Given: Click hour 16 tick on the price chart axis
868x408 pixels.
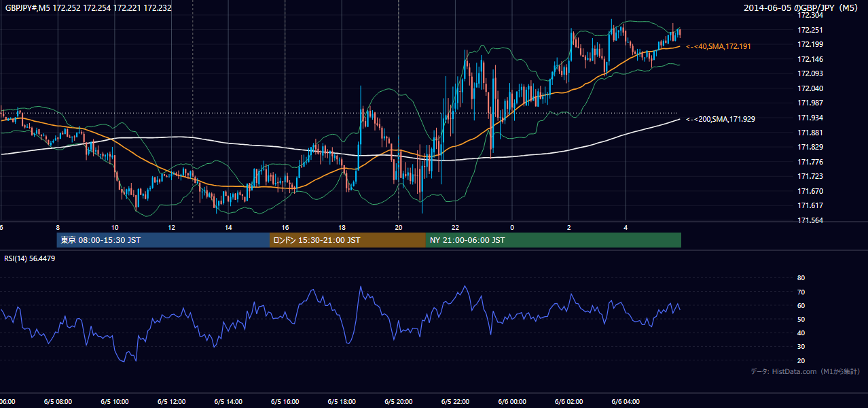Looking at the screenshot, I should [285, 227].
